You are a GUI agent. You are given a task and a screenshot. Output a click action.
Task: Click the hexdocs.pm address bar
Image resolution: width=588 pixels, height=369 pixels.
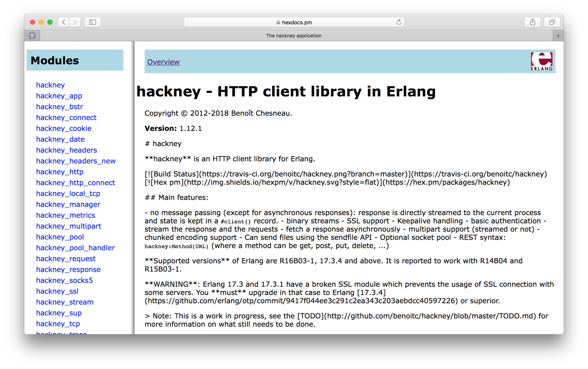(x=294, y=22)
